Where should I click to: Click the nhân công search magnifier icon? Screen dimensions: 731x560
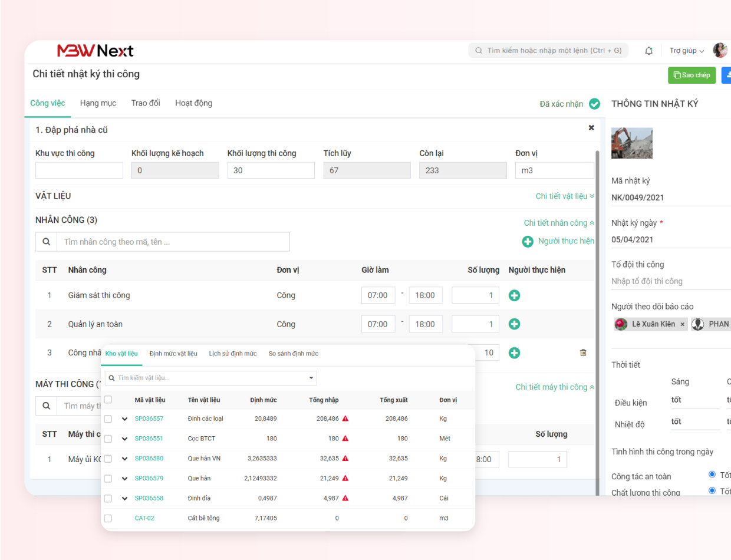click(x=46, y=242)
